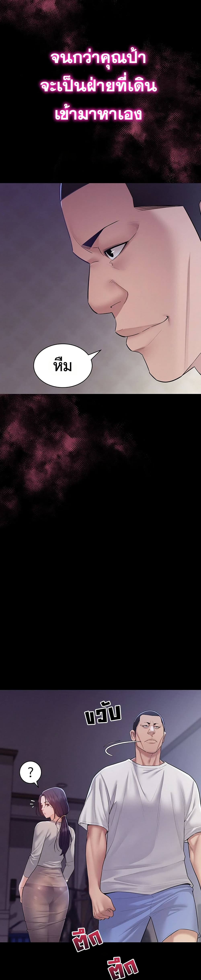Click the man's nose in the close-up
This screenshot has width=201, height=980.
pyautogui.click(x=103, y=297)
